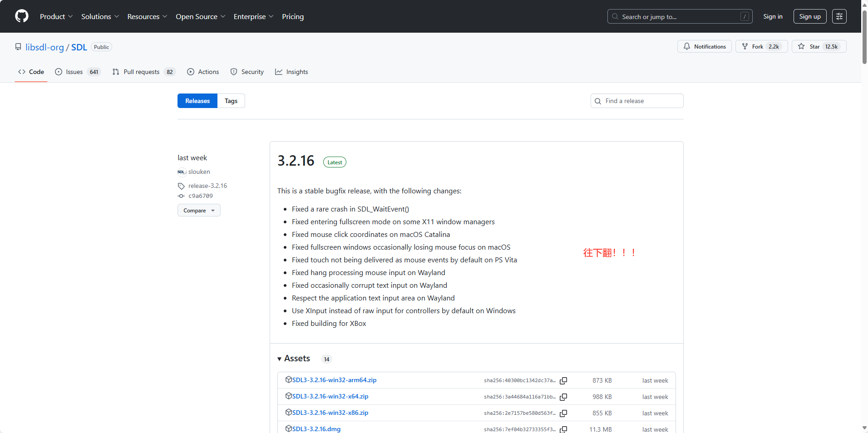The height and width of the screenshot is (433, 868).
Task: Open the release-3.2.16 tag link
Action: 207,186
